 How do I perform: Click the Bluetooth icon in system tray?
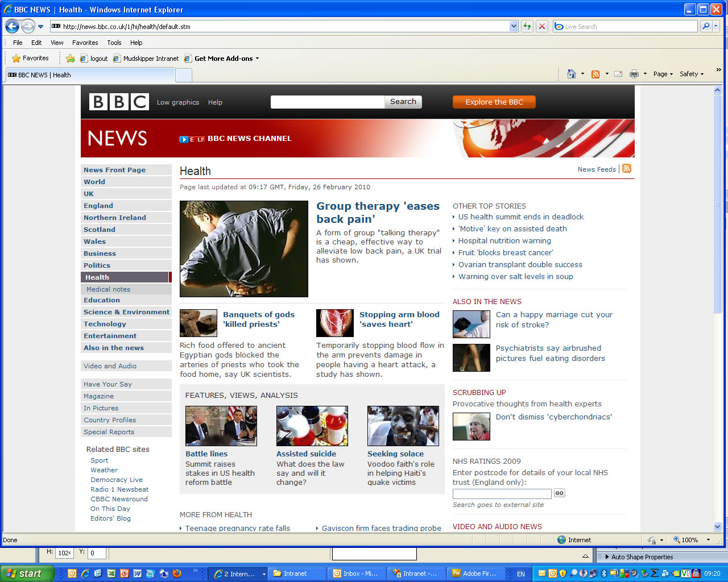(x=604, y=573)
